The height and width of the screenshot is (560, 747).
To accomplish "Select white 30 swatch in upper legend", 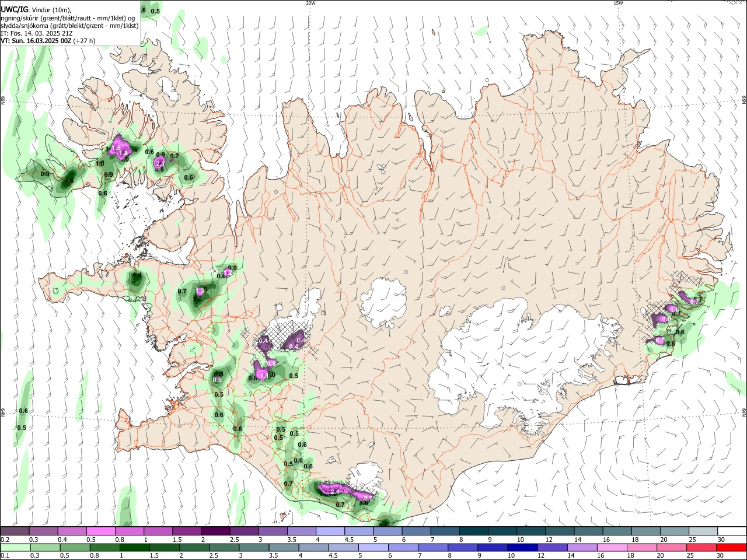I will (732, 531).
